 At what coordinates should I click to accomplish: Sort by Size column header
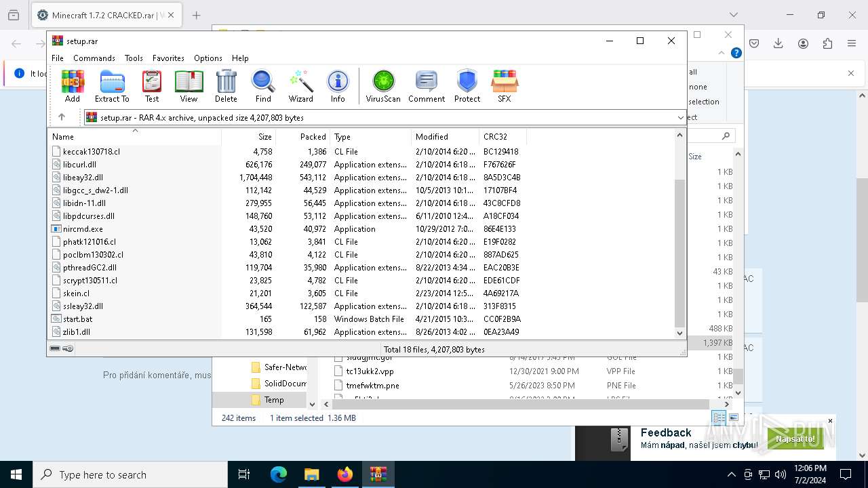(x=248, y=136)
